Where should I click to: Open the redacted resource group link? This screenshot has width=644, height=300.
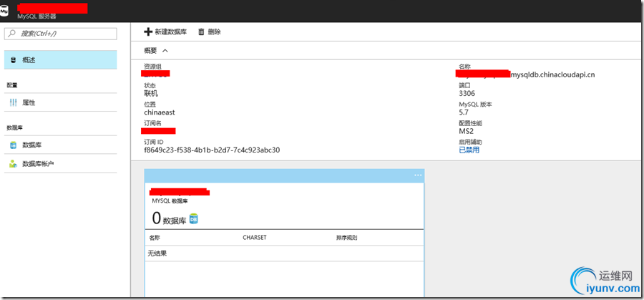point(156,74)
